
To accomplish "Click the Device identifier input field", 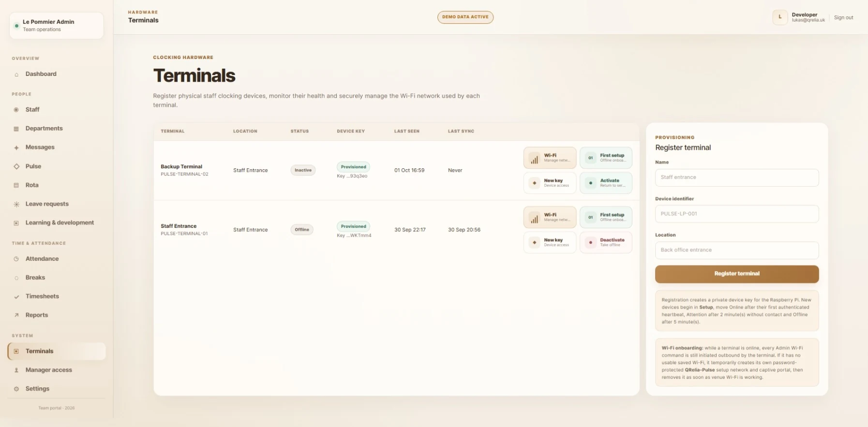I will click(737, 214).
